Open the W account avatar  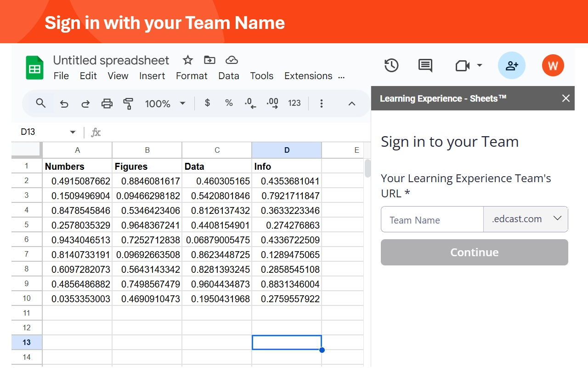pyautogui.click(x=553, y=65)
